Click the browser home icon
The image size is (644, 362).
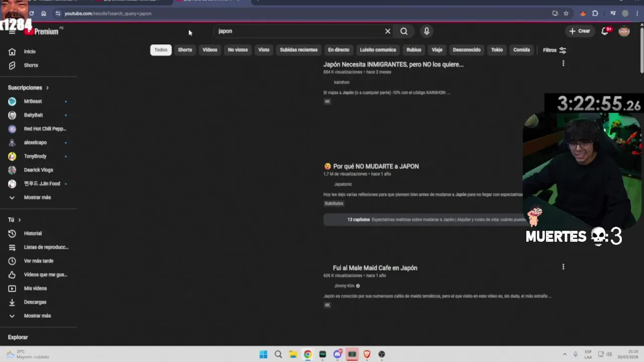[x=43, y=14]
